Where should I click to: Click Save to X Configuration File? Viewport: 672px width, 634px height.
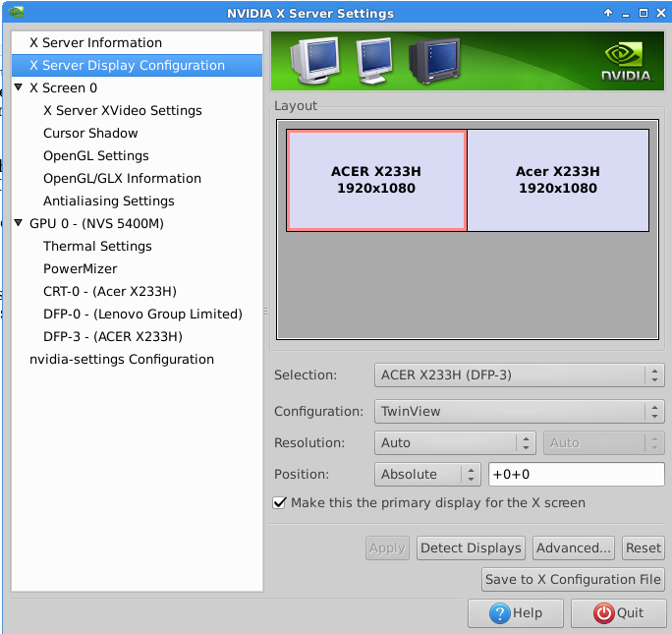click(x=573, y=580)
